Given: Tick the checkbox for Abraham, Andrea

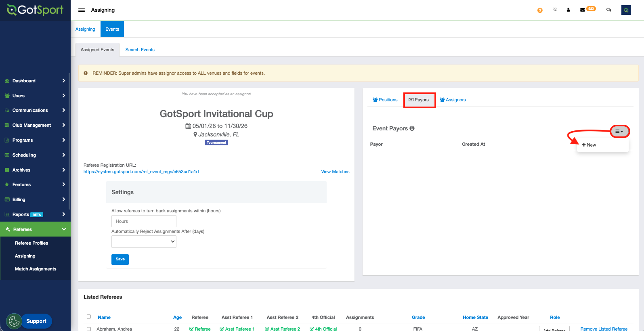Looking at the screenshot, I should [x=89, y=329].
